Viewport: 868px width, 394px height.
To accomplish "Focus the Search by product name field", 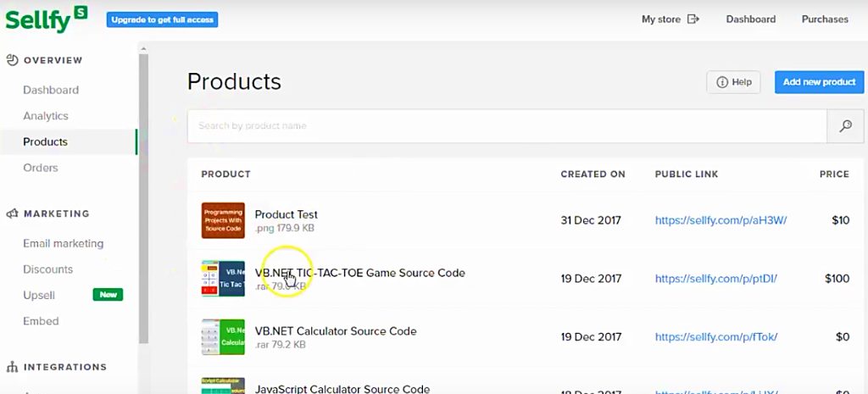I will point(507,126).
